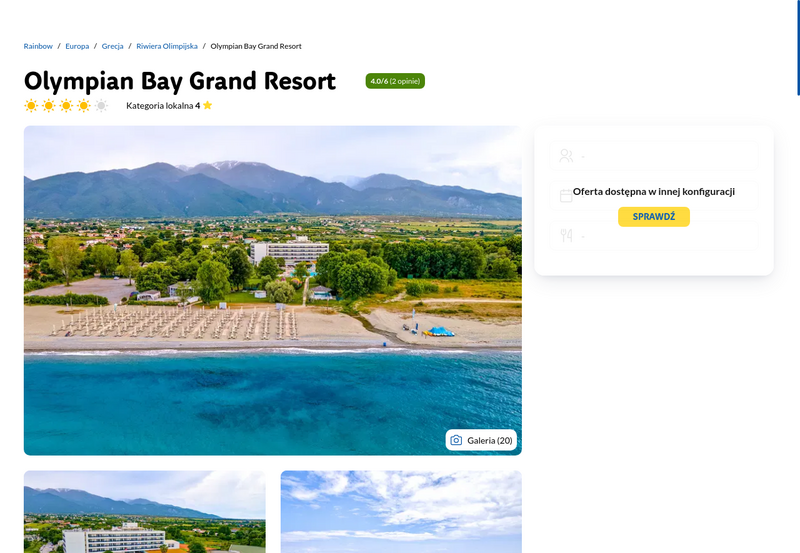The image size is (800, 553).
Task: Open the meal plan selection field
Action: tap(654, 235)
